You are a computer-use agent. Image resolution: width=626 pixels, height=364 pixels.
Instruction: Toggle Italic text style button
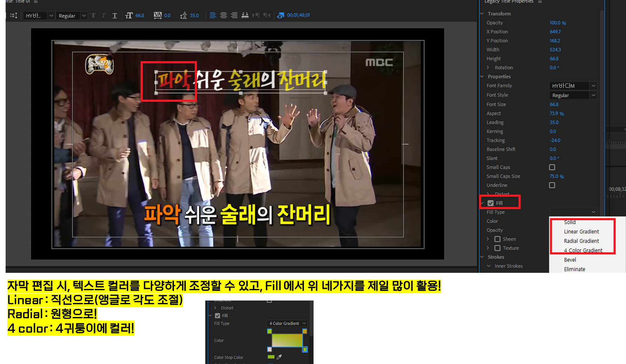point(104,15)
